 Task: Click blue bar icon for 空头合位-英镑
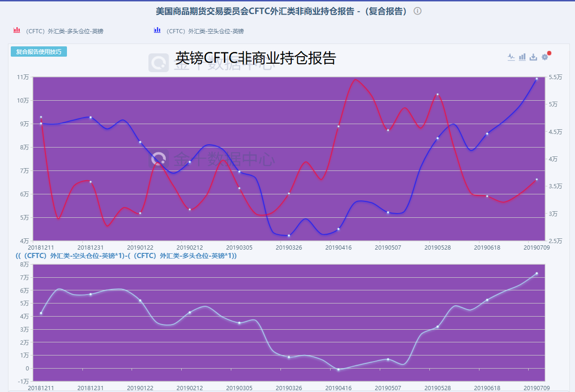coord(157,30)
